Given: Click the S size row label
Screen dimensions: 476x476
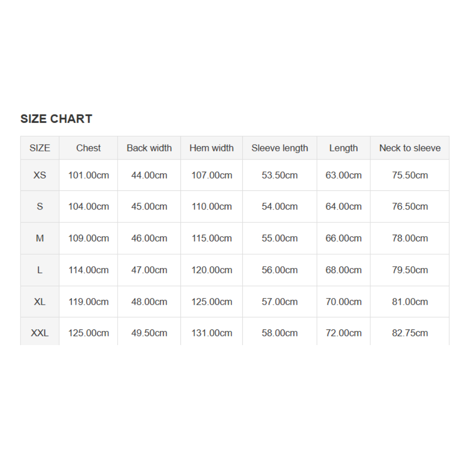Looking at the screenshot, I should 40,207.
